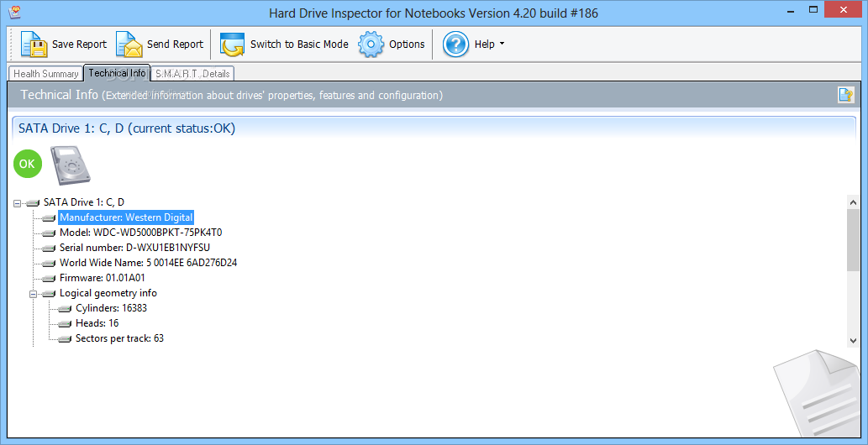Select the Model WDC-WD5000BPKT tree item
This screenshot has height=445, width=868.
click(x=140, y=233)
